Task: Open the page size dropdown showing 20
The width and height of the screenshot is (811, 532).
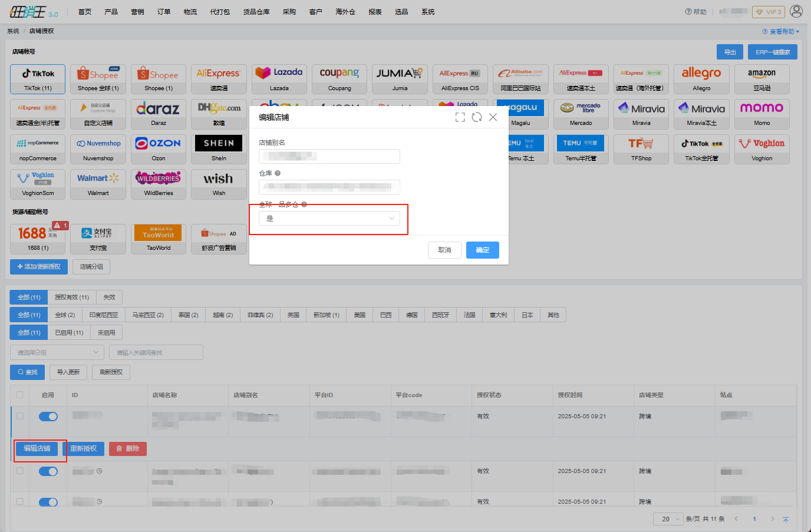Action: click(668, 519)
